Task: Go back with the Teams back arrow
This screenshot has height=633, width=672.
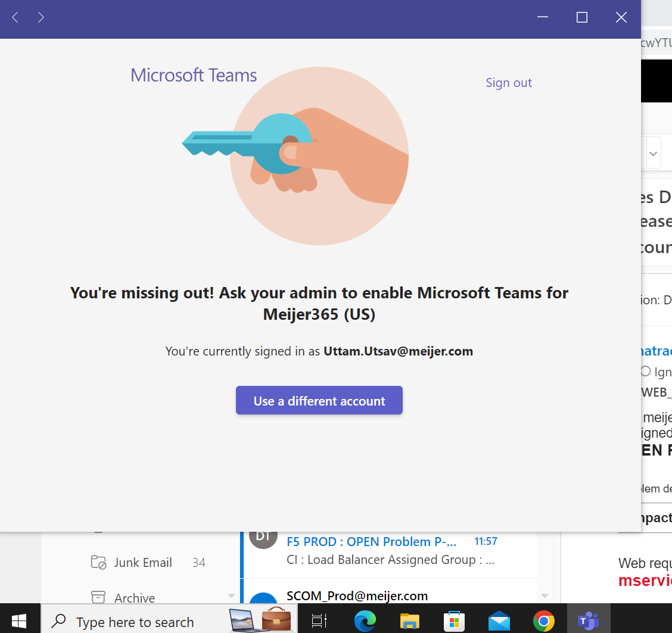Action: coord(15,17)
